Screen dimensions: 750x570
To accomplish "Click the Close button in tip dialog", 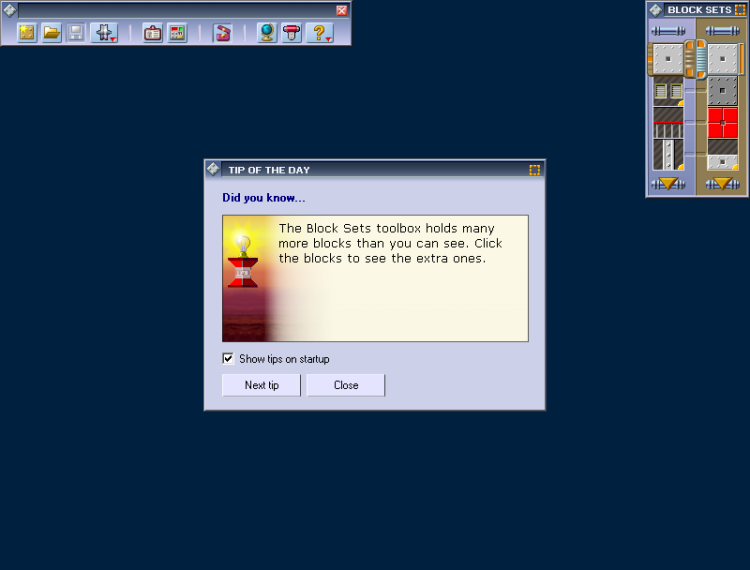I will click(346, 385).
